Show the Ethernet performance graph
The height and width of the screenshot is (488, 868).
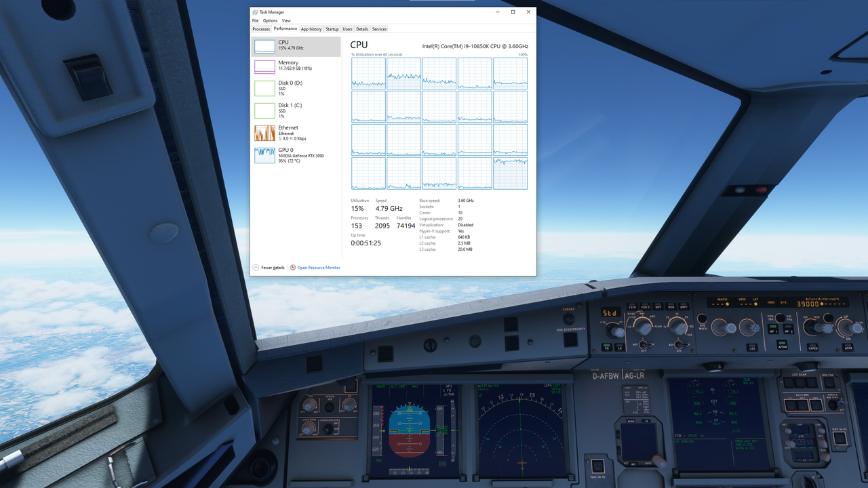pyautogui.click(x=296, y=133)
